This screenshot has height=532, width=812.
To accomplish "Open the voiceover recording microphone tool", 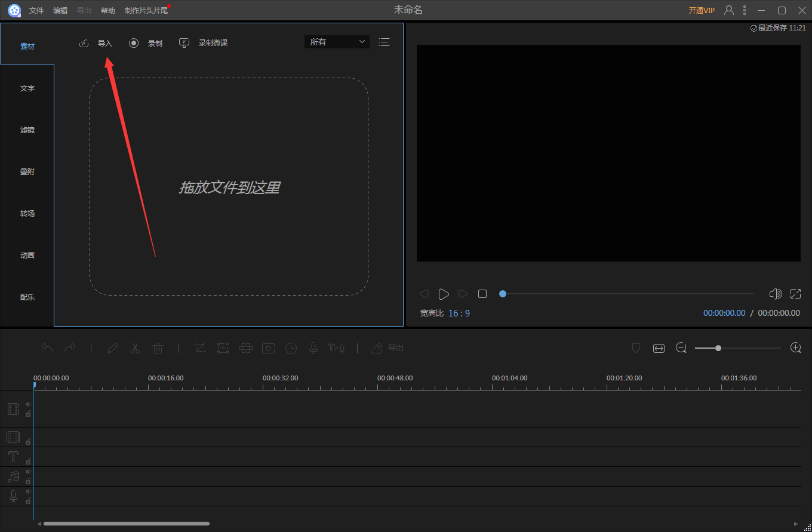I will [313, 348].
